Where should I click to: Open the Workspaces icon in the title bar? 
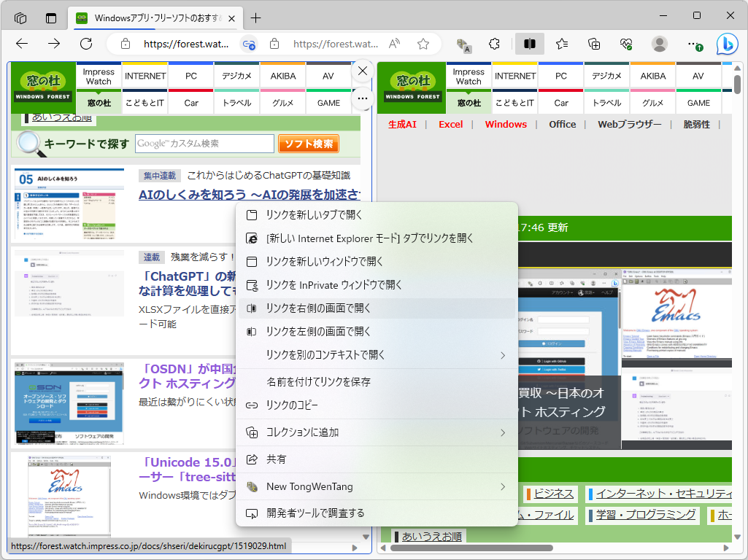tap(20, 18)
